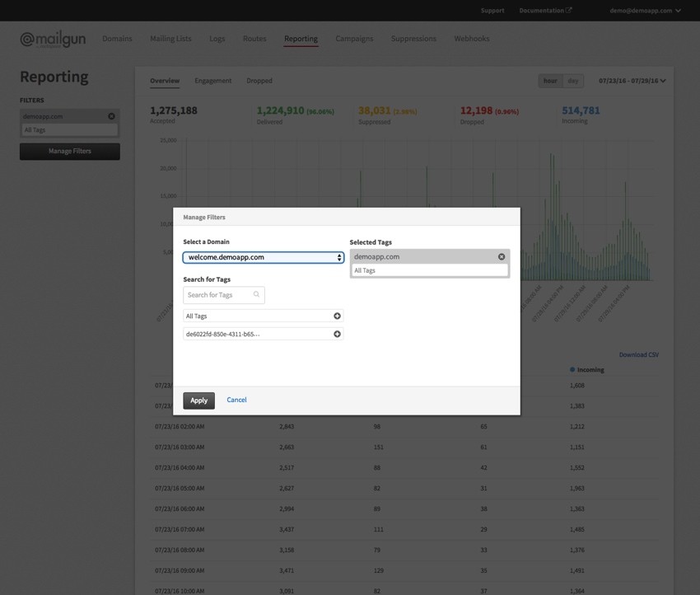Click the de6022fd-850e-4311-b65 tag entry

[x=264, y=334]
